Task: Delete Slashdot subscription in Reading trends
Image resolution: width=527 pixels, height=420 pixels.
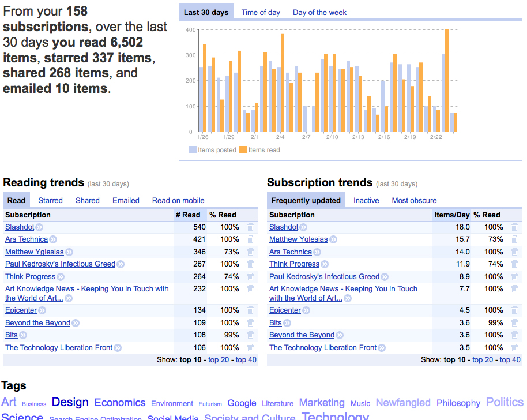Action: tap(250, 227)
